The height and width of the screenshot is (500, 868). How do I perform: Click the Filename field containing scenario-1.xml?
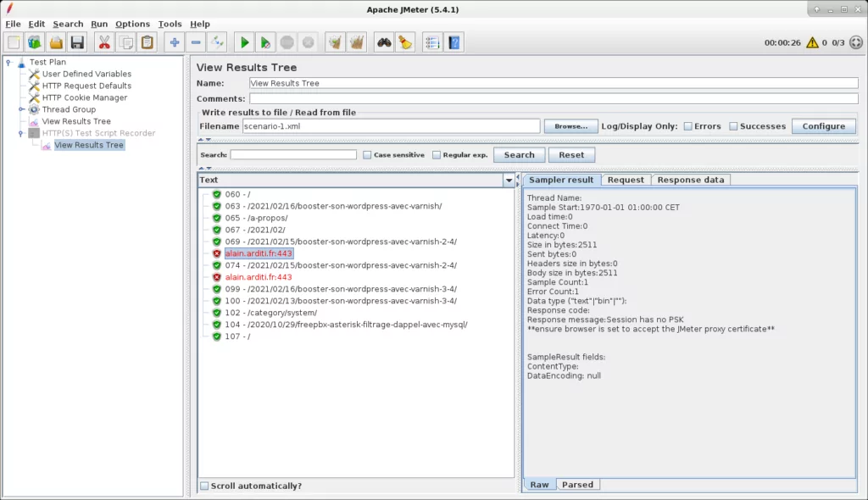[x=391, y=126]
